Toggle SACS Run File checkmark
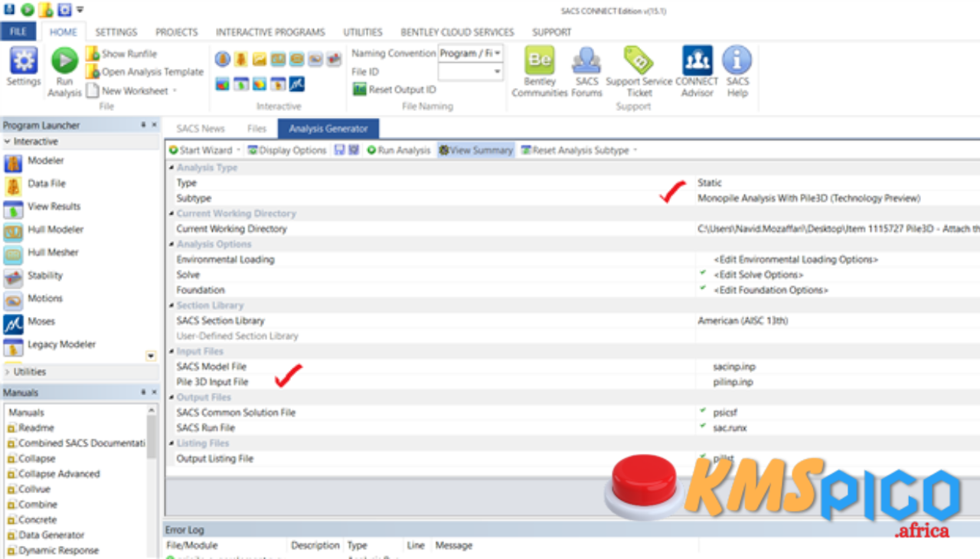 pyautogui.click(x=703, y=426)
